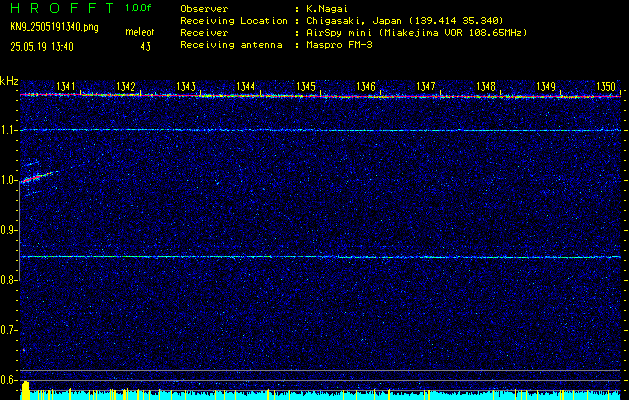Screen dimensions: 629x400
Task: Click the 0.7 kHz axis label
Action: point(9,330)
